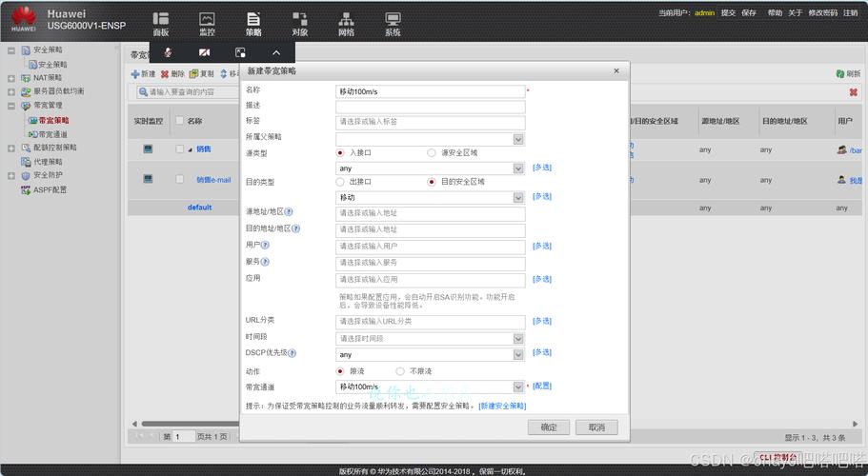The height and width of the screenshot is (476, 868).
Task: Open the 时间段 dropdown
Action: [518, 338]
